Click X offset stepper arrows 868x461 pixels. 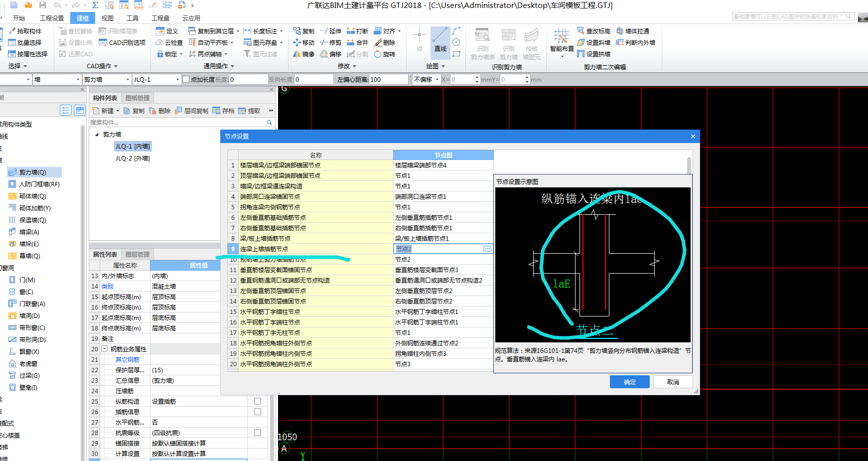tap(477, 79)
